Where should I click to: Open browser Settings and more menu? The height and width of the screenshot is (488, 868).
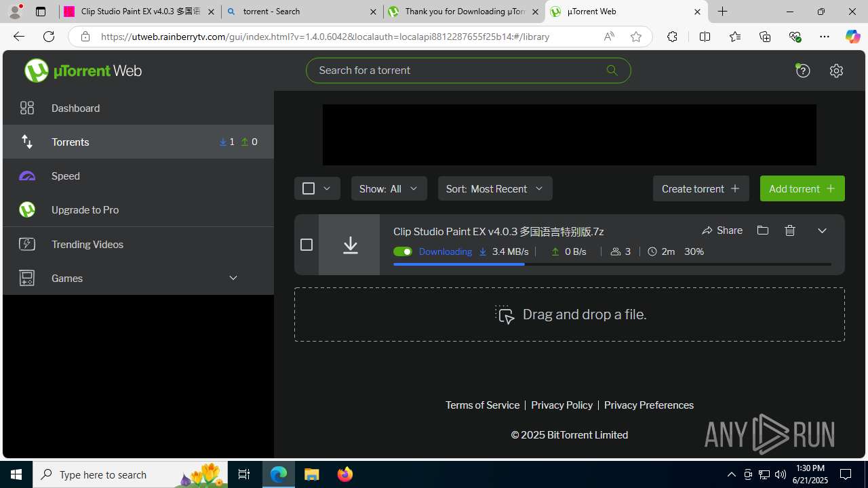pyautogui.click(x=825, y=37)
